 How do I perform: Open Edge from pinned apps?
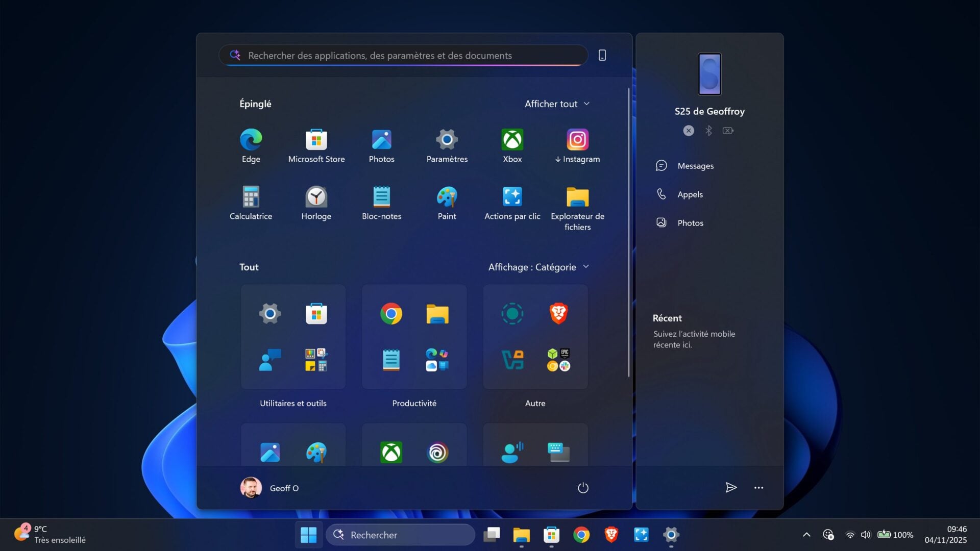point(251,145)
